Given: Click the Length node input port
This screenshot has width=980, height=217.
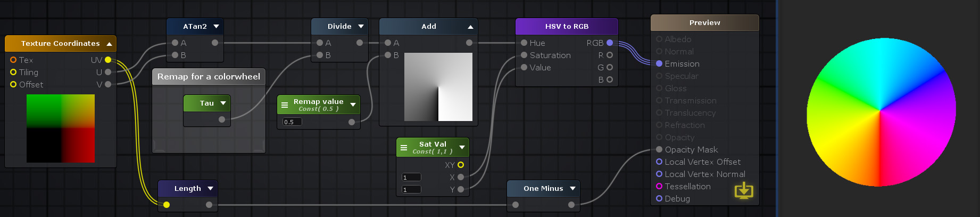Looking at the screenshot, I should tap(167, 205).
